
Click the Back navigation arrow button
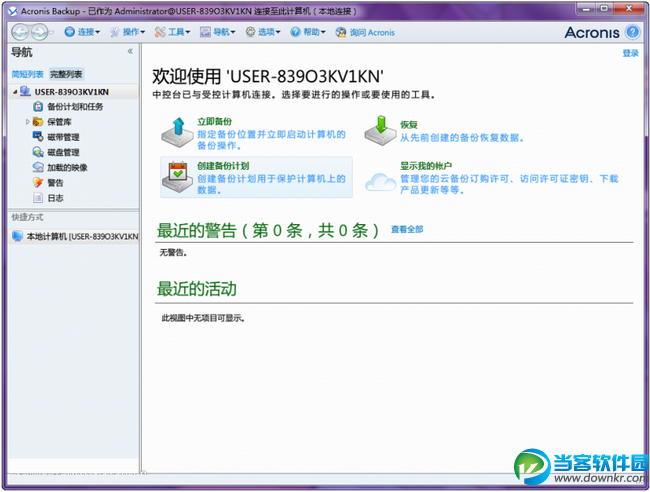click(x=19, y=32)
